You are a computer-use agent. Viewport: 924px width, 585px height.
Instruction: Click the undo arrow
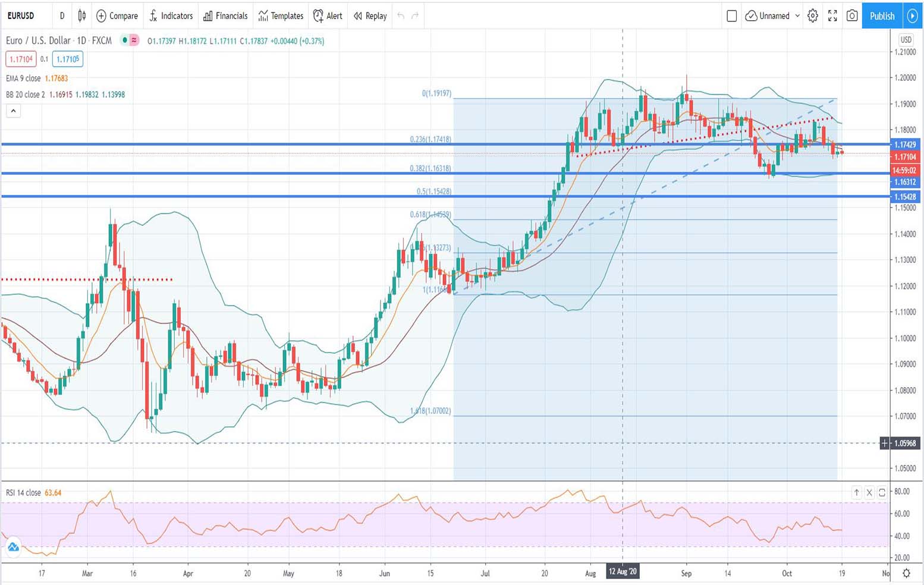(401, 16)
